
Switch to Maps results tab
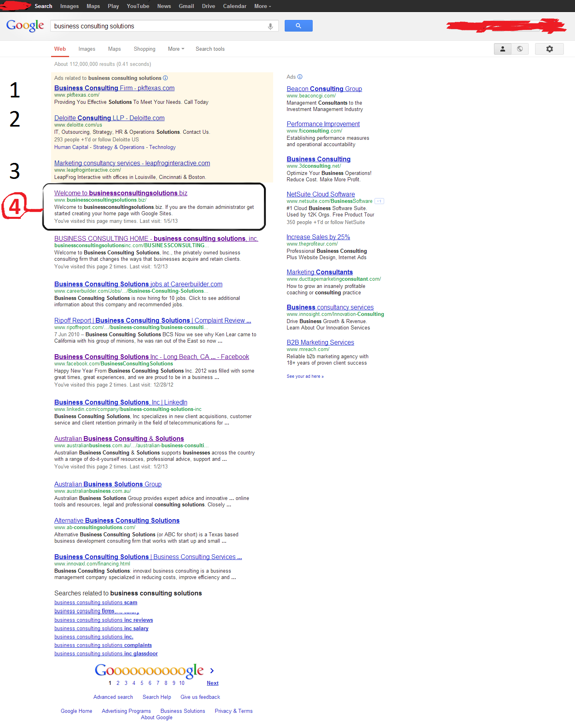click(114, 49)
